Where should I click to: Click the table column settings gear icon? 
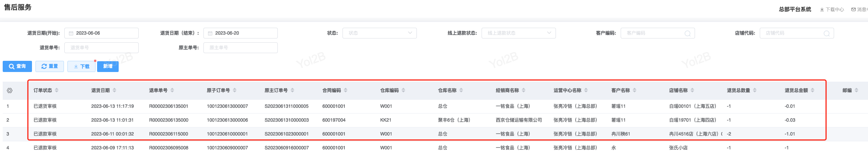10,90
